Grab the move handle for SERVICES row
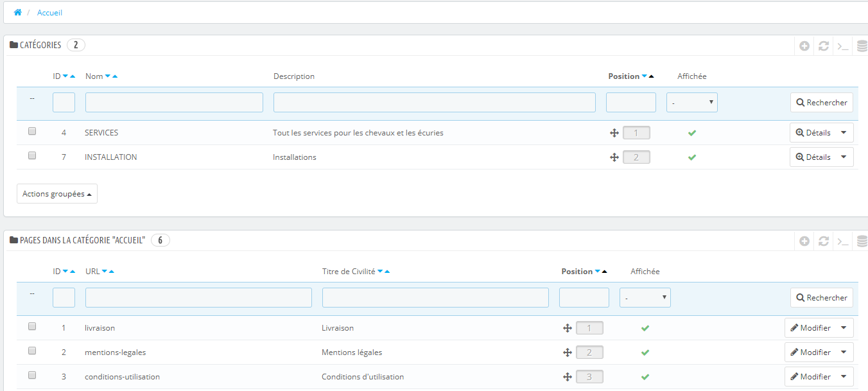 pos(614,133)
